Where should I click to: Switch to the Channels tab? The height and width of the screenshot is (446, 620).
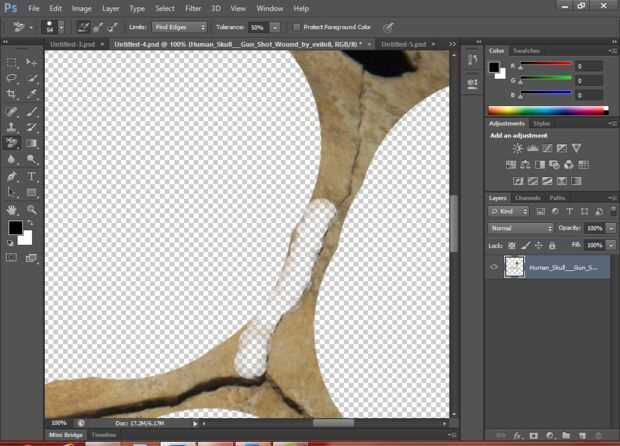coord(528,198)
